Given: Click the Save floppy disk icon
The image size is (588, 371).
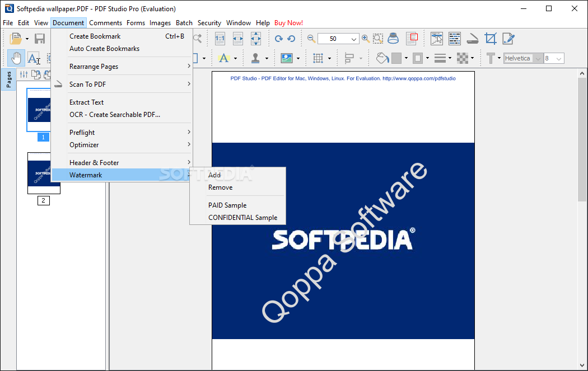Looking at the screenshot, I should coord(40,38).
